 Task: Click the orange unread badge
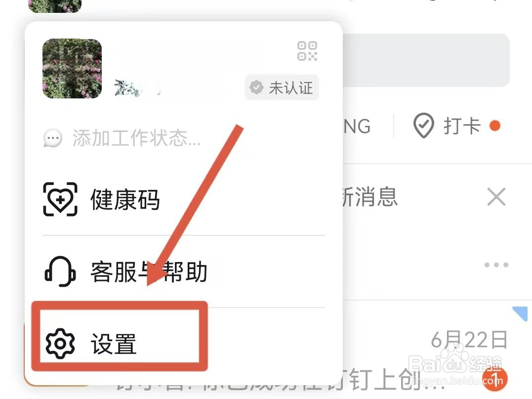tap(494, 378)
